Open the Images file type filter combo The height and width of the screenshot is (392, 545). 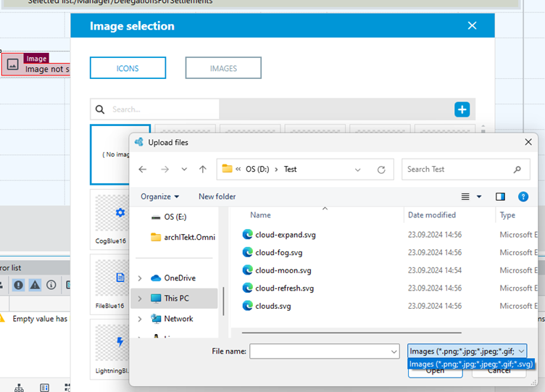467,351
